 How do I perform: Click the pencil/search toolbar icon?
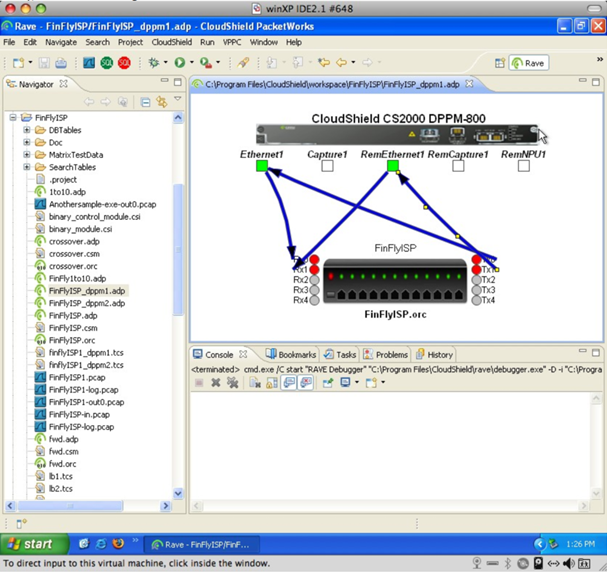(243, 62)
